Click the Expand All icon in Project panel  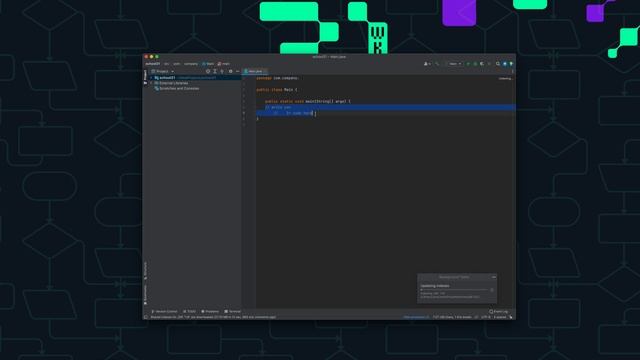coord(215,71)
